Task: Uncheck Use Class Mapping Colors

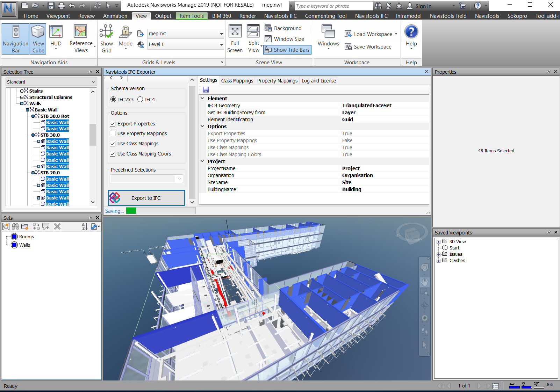Action: [113, 154]
